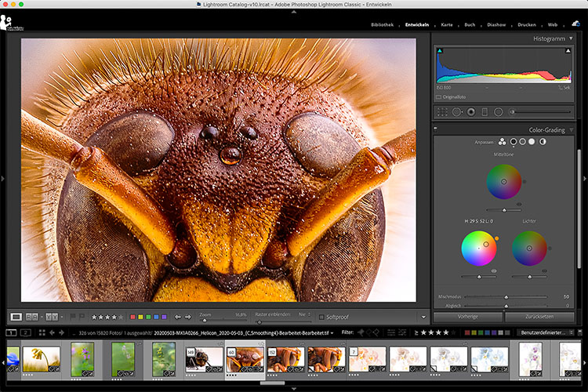The image size is (588, 392).
Task: Toggle visibility eye for shadows wheel
Action: click(494, 270)
